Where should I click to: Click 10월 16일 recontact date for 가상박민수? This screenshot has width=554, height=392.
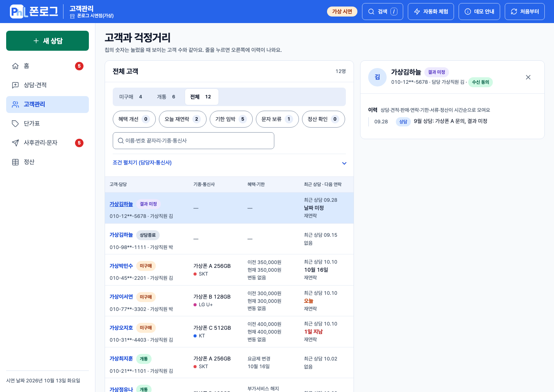pyautogui.click(x=316, y=270)
